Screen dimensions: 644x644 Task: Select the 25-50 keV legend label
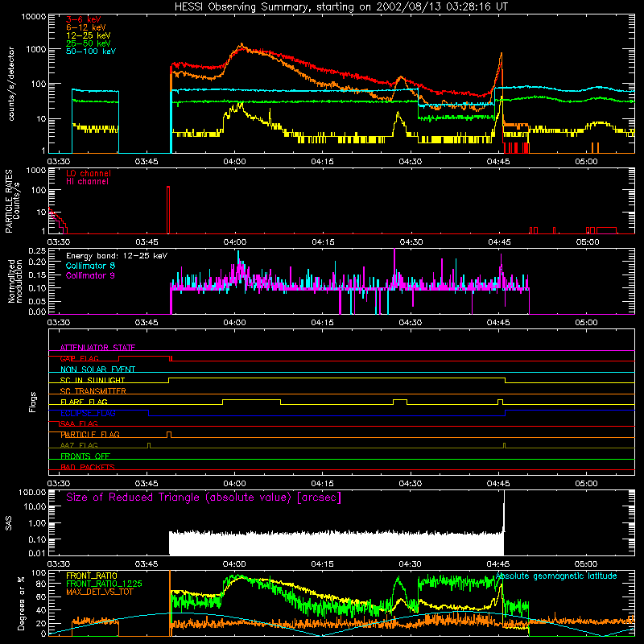pos(89,43)
